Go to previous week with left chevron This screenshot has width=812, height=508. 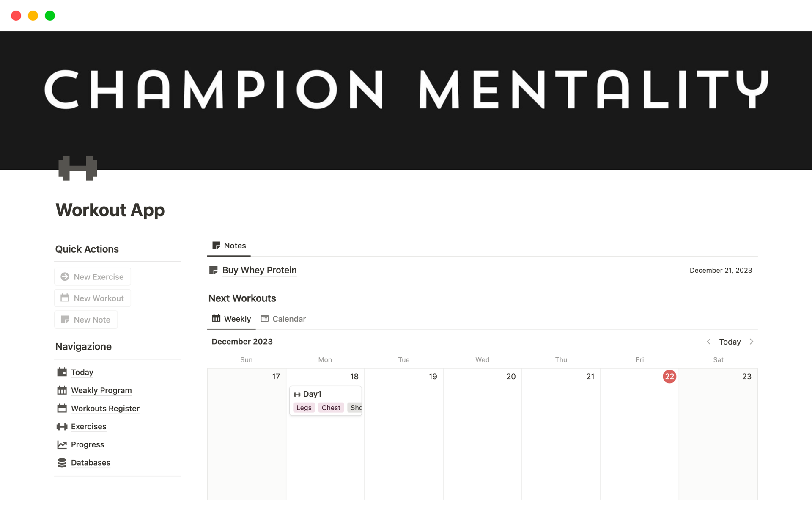[708, 342]
